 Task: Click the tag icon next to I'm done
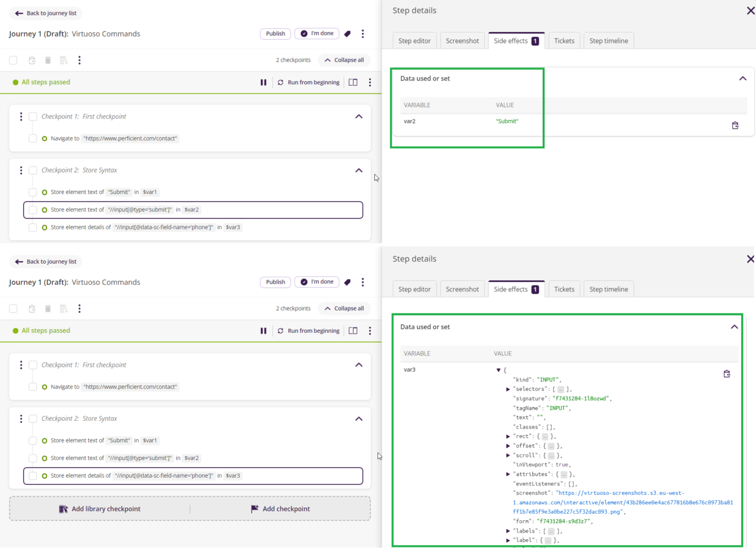coord(347,34)
